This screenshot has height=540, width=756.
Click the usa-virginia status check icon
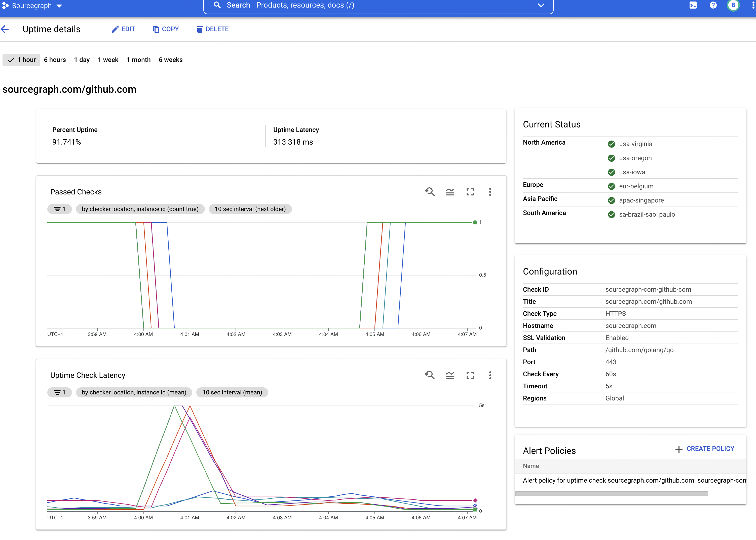(611, 144)
